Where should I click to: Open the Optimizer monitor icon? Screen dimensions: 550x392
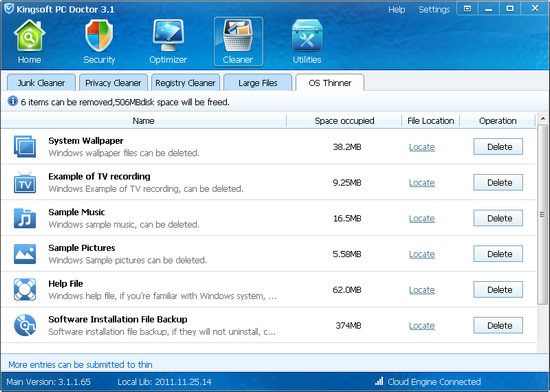168,36
